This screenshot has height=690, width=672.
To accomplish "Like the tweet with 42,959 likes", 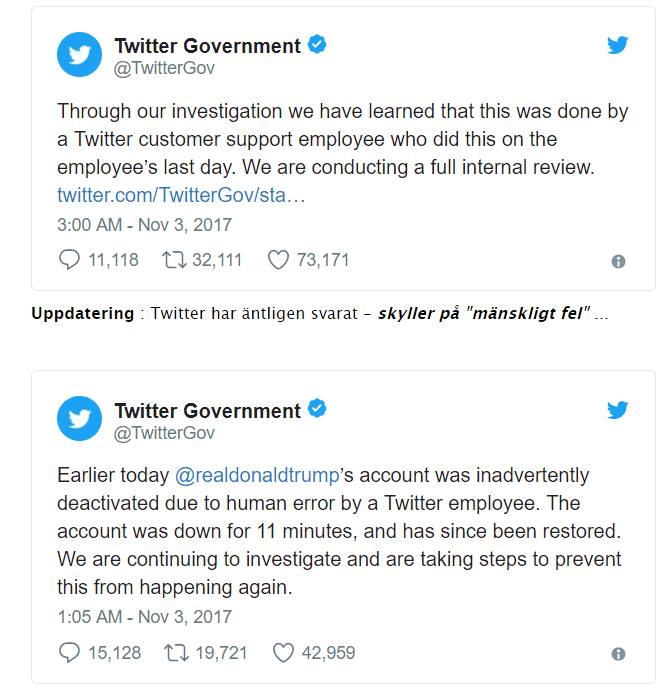I will tap(284, 653).
